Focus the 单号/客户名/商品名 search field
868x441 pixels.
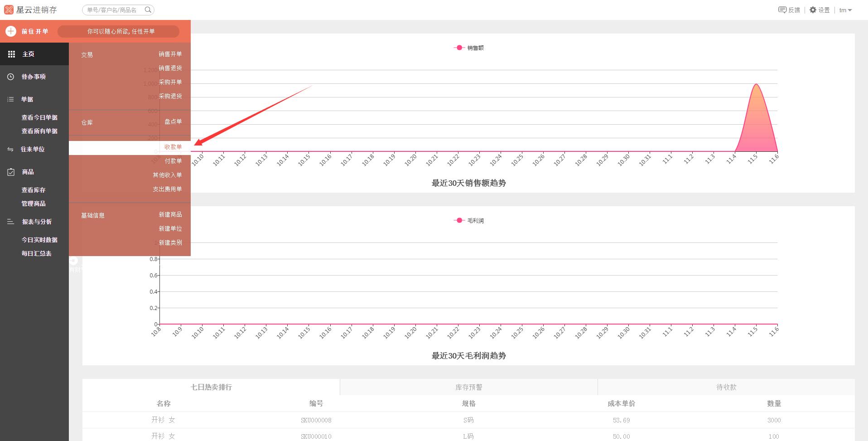click(113, 10)
